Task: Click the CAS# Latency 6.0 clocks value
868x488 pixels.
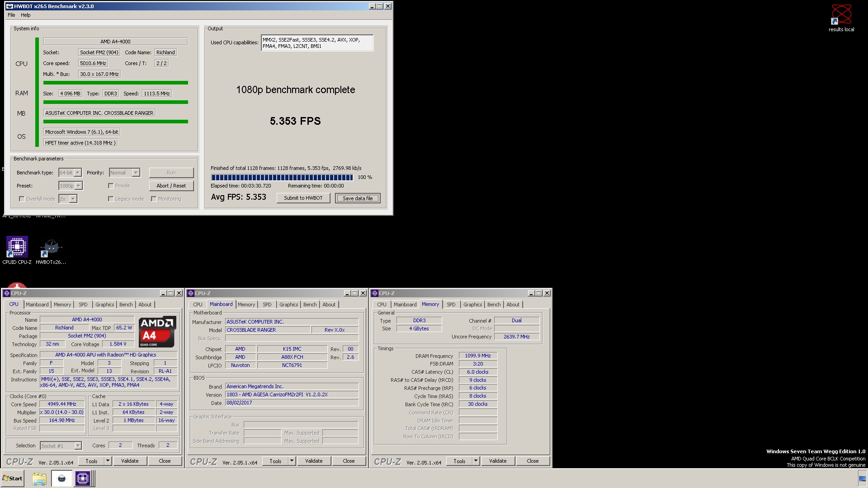Action: coord(478,372)
